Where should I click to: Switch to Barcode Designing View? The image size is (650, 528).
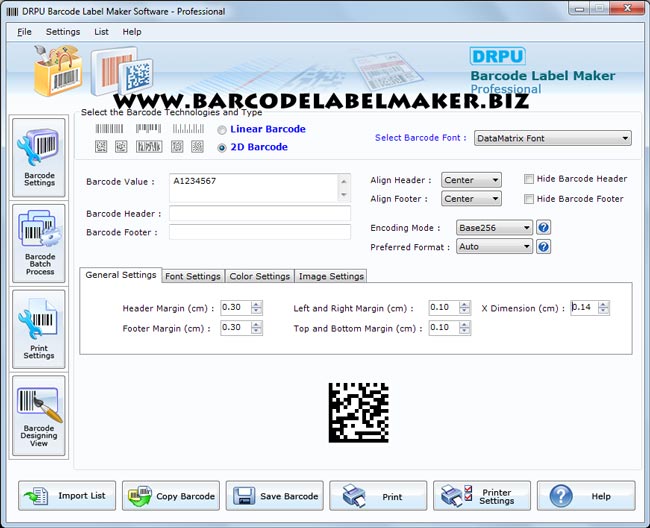coord(39,416)
